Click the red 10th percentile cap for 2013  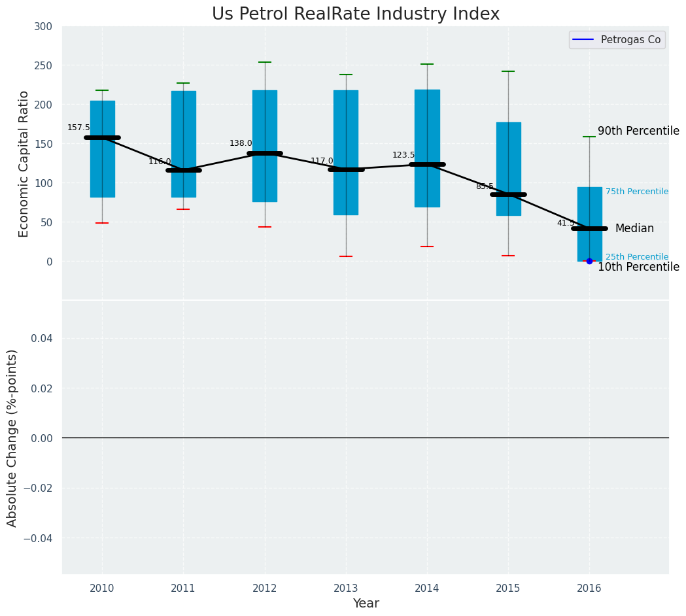[x=346, y=256]
